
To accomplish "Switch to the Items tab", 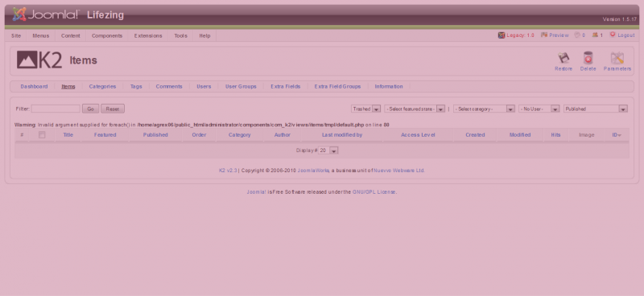I will tap(68, 87).
